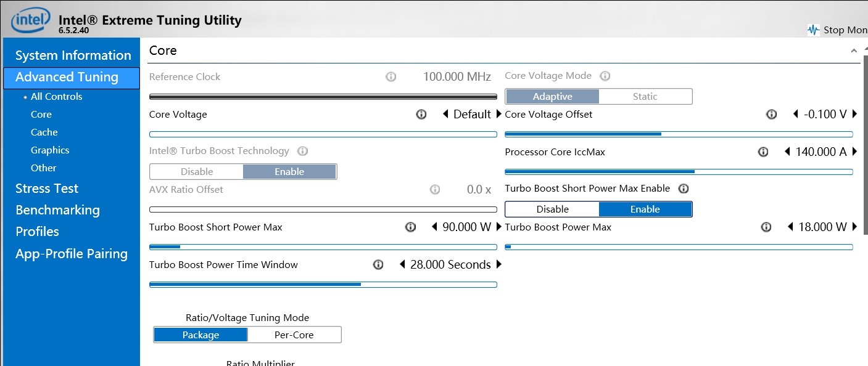
Task: Show info for Core Voltage Offset
Action: click(771, 115)
